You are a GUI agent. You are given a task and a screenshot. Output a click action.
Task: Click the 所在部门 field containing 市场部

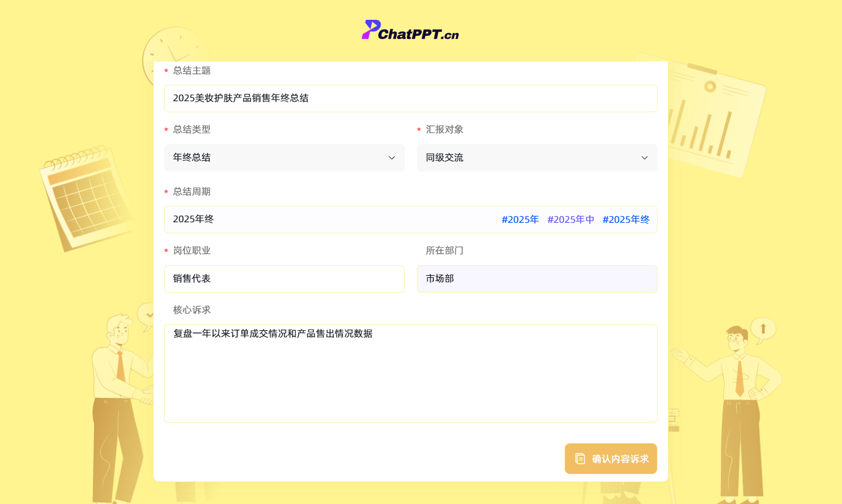536,279
